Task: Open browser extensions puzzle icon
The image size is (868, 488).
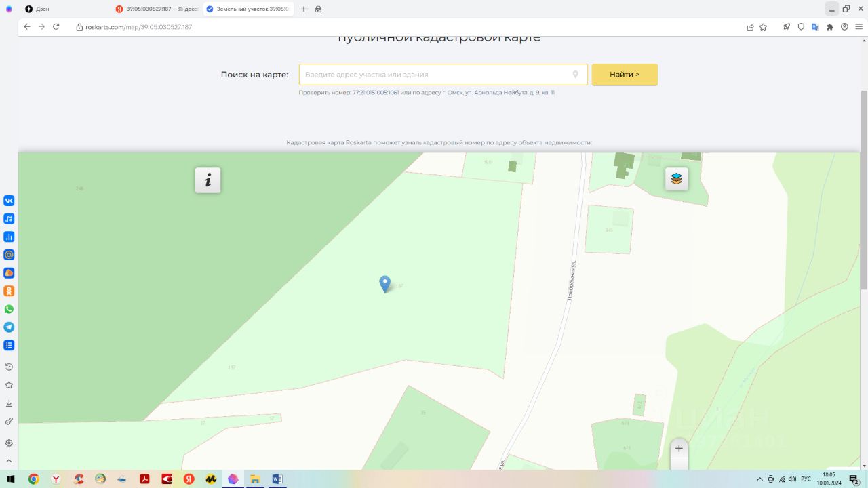Action: [829, 27]
